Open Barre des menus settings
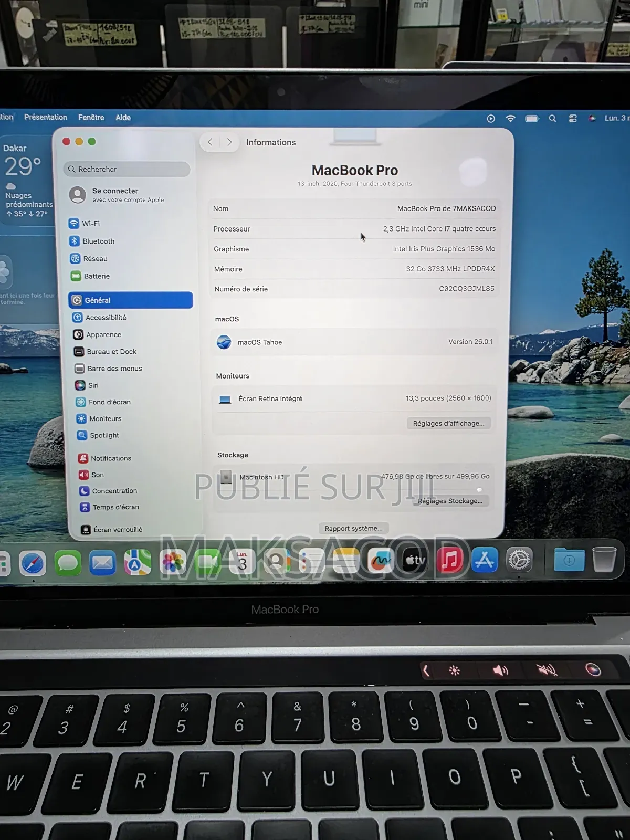Image resolution: width=630 pixels, height=840 pixels. pyautogui.click(x=108, y=368)
